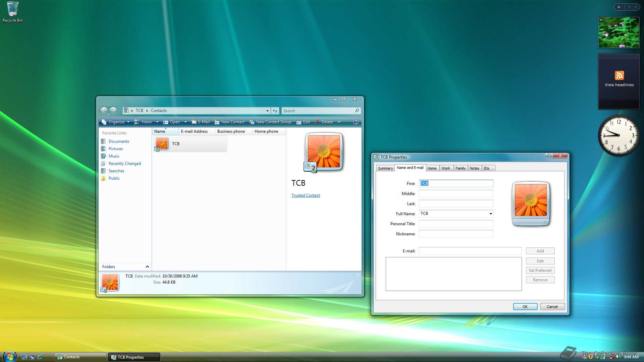Click the E-mail input field
The width and height of the screenshot is (644, 362).
tap(470, 251)
